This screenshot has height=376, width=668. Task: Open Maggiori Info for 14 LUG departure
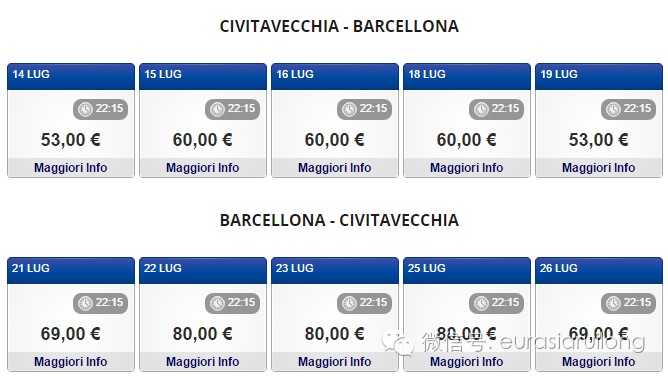(x=71, y=168)
